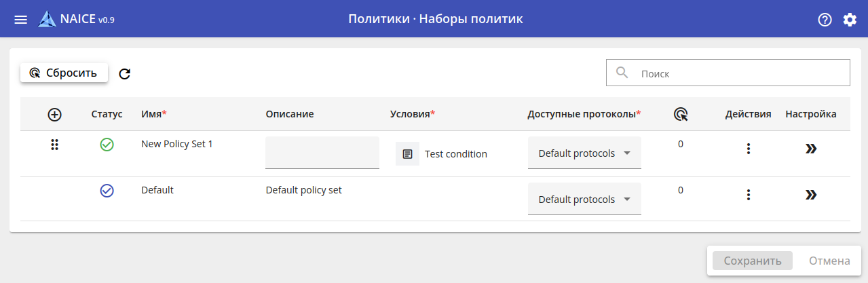Expand protocols dropdown for New Policy Set 1
This screenshot has height=283, width=868.
(584, 153)
